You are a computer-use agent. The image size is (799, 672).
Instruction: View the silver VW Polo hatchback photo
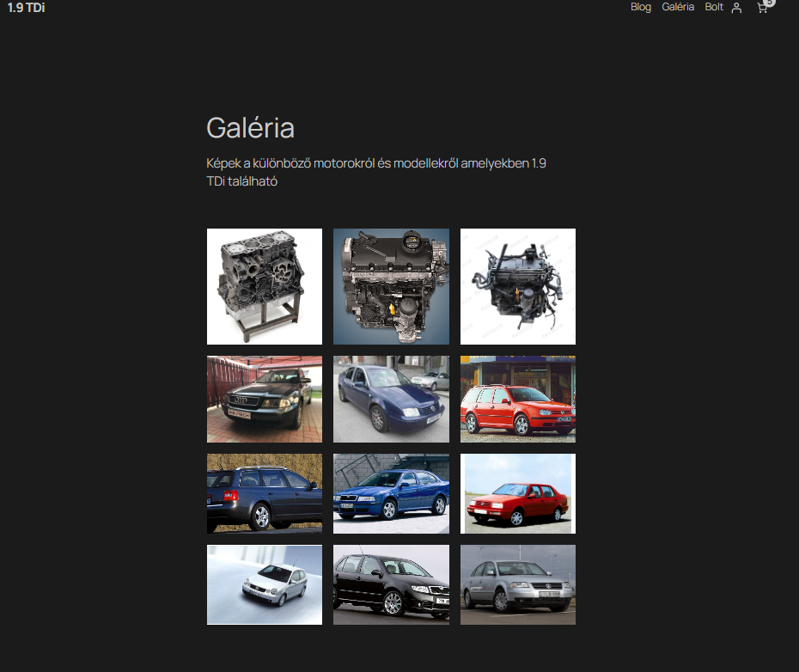pos(265,584)
